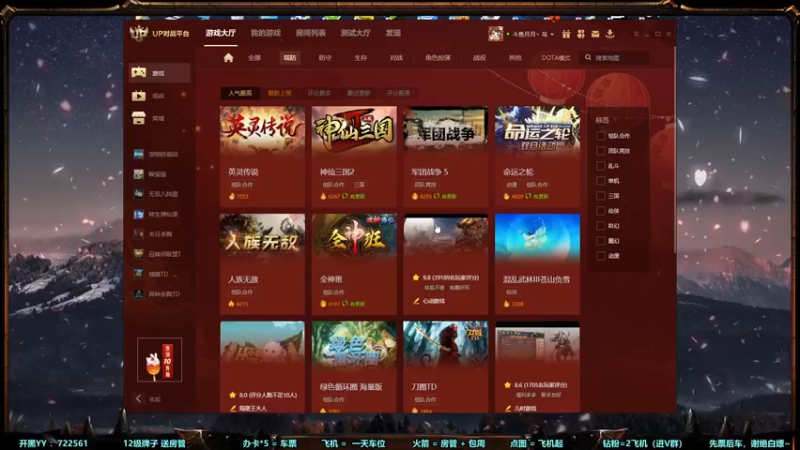Click the map search input field

coord(616,58)
